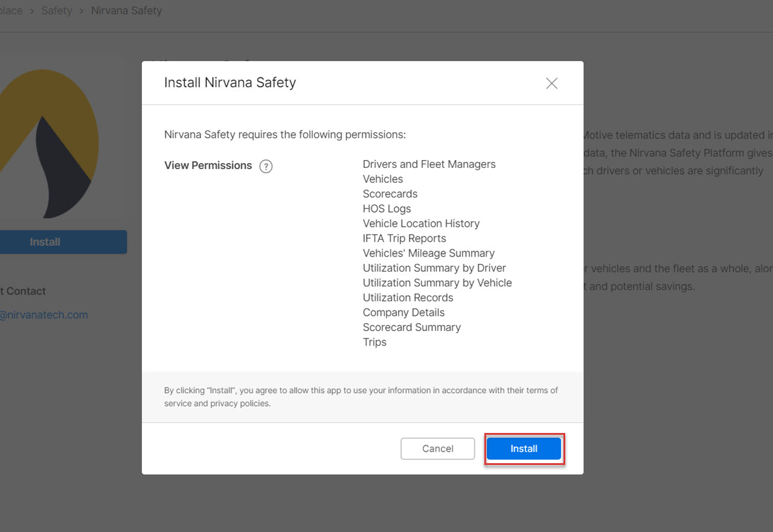Image resolution: width=773 pixels, height=532 pixels.
Task: Open the Marketplace breadcrumb link
Action: tap(11, 11)
